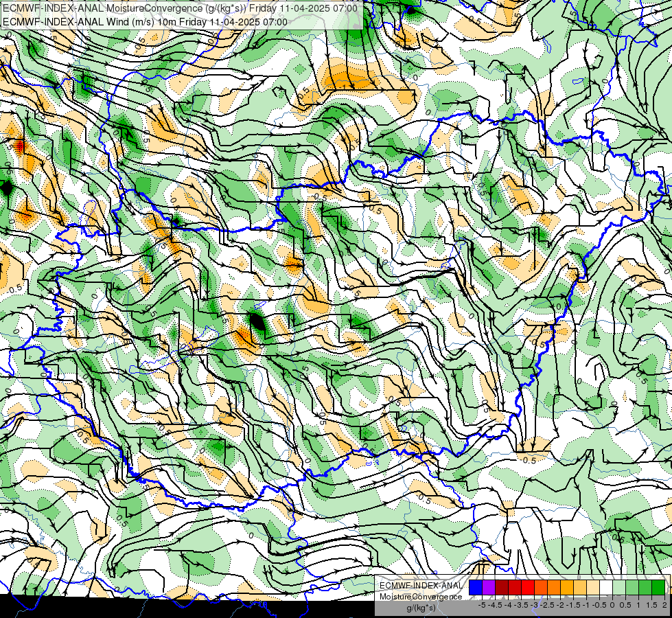Click the legend tick label '-2'
672x618 pixels.
(560, 605)
